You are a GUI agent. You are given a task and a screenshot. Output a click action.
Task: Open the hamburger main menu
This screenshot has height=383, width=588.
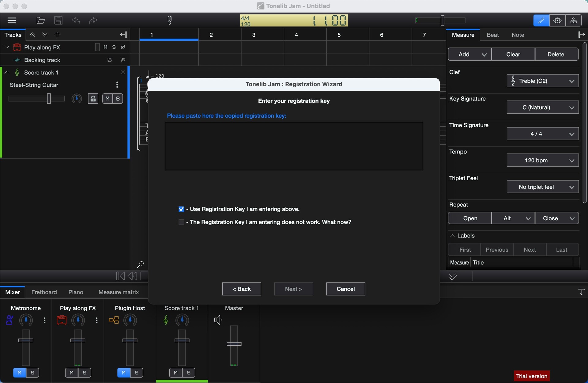pyautogui.click(x=11, y=21)
